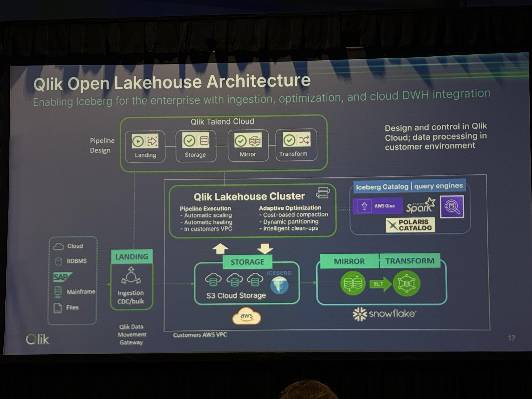
Task: Click the Storage pipeline step icon
Action: tap(196, 140)
